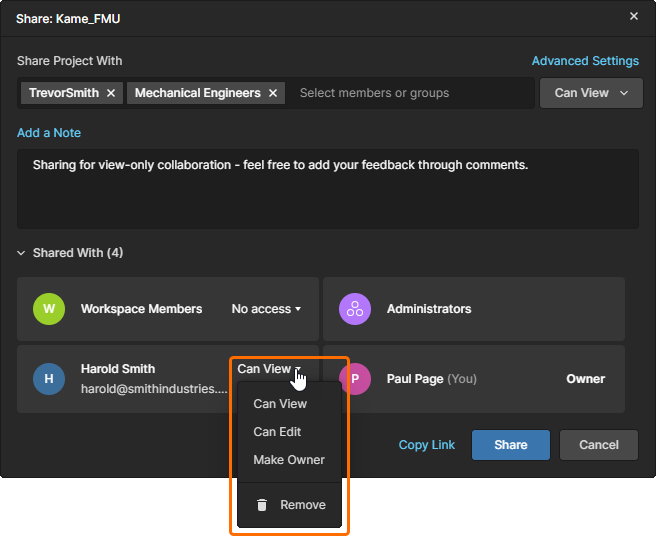Open the Can View permission dropdown at top

pyautogui.click(x=590, y=93)
